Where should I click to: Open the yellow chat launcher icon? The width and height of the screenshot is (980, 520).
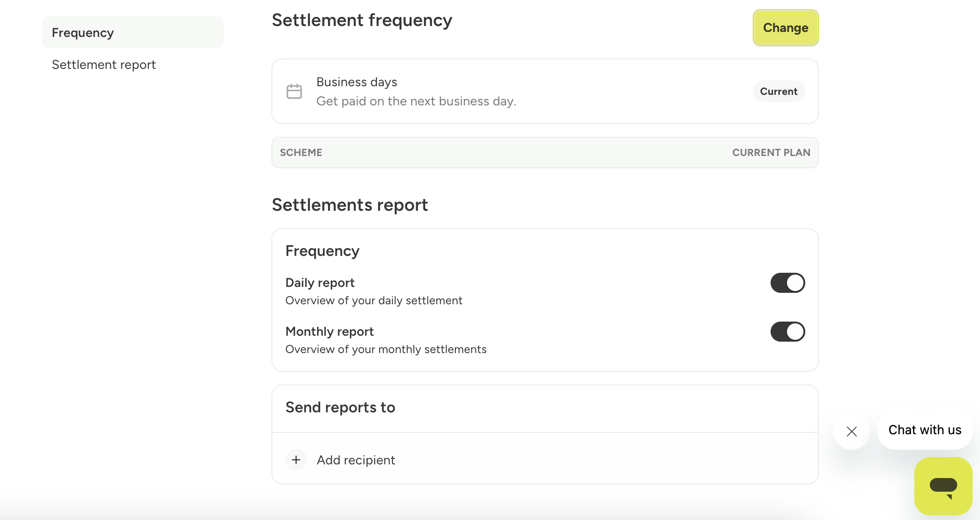pyautogui.click(x=943, y=486)
